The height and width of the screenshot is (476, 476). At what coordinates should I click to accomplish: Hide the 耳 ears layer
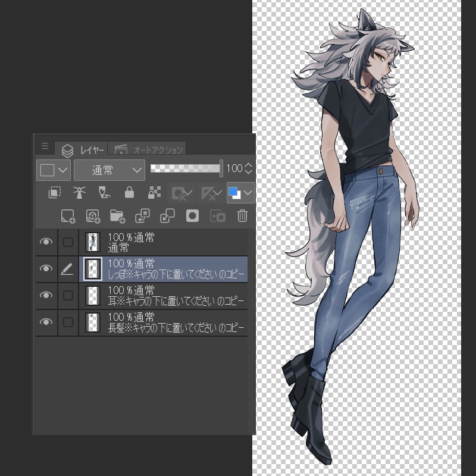[x=46, y=295]
